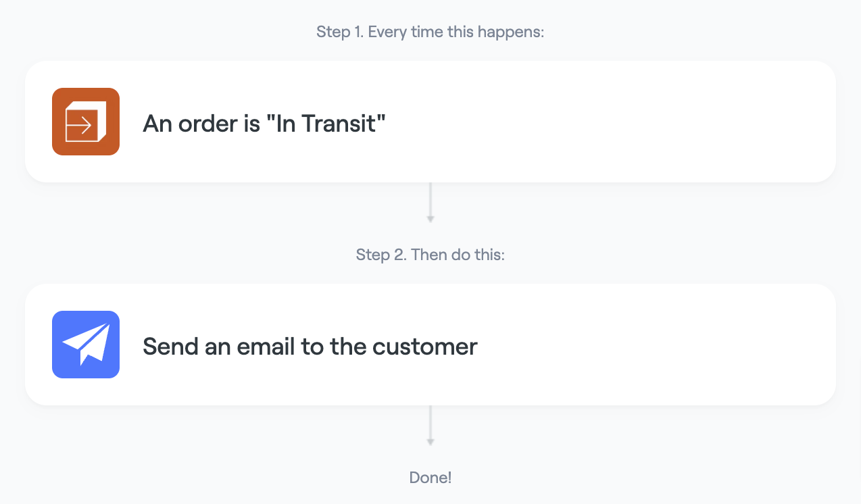
Task: Open the 'An order is "In Transit"' trigger card
Action: tap(430, 122)
